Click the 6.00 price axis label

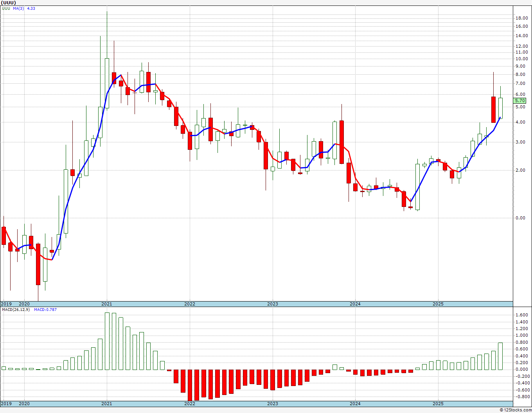[x=521, y=94]
